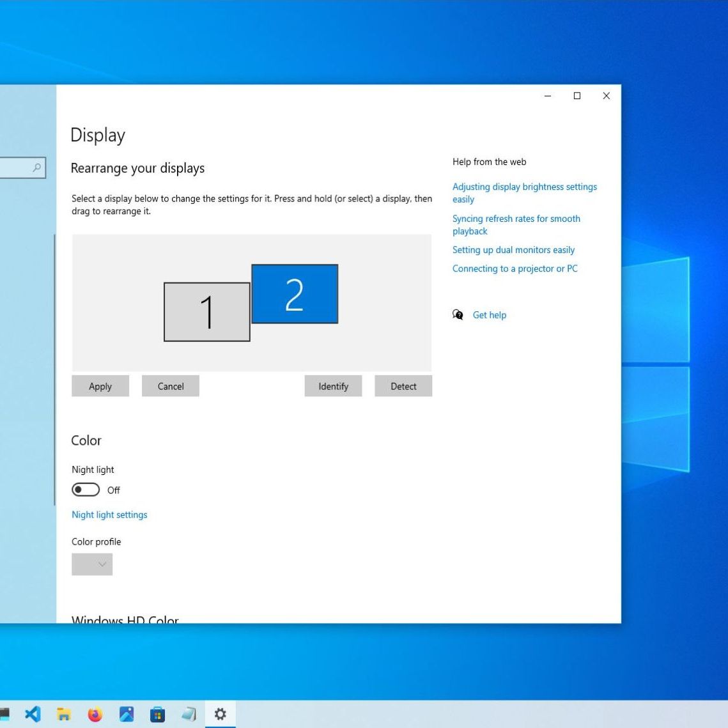The height and width of the screenshot is (728, 728).
Task: Open the Notepad taskbar icon
Action: click(x=189, y=714)
